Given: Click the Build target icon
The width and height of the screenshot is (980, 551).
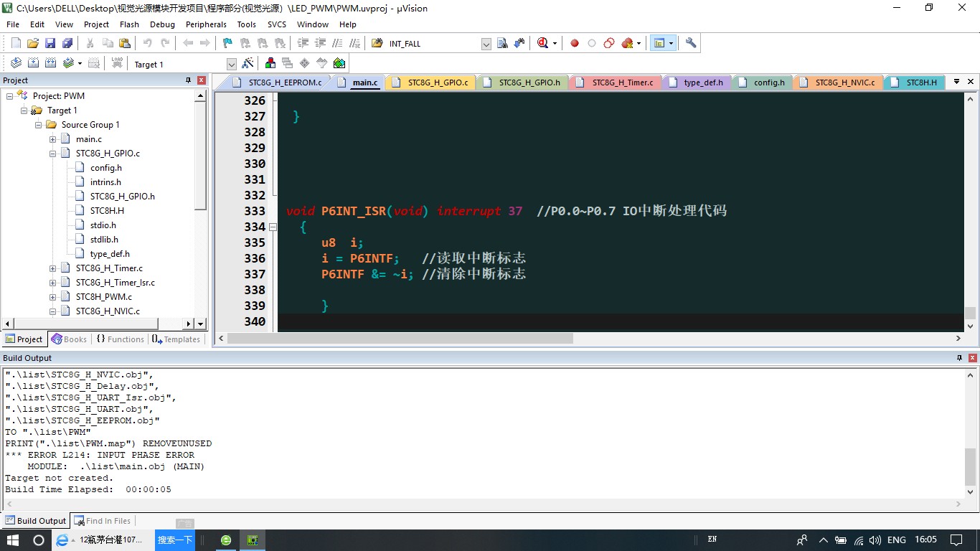Looking at the screenshot, I should point(33,63).
